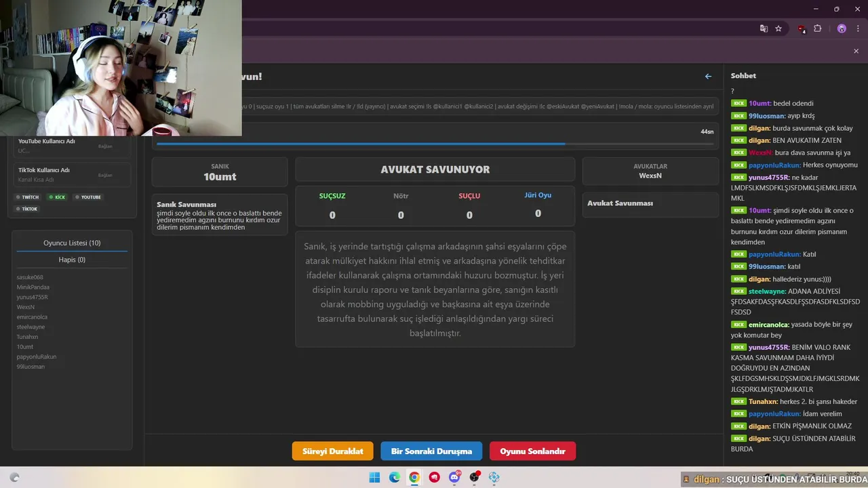The image size is (868, 488).
Task: Click the blue back arrow icon
Action: coord(708,77)
